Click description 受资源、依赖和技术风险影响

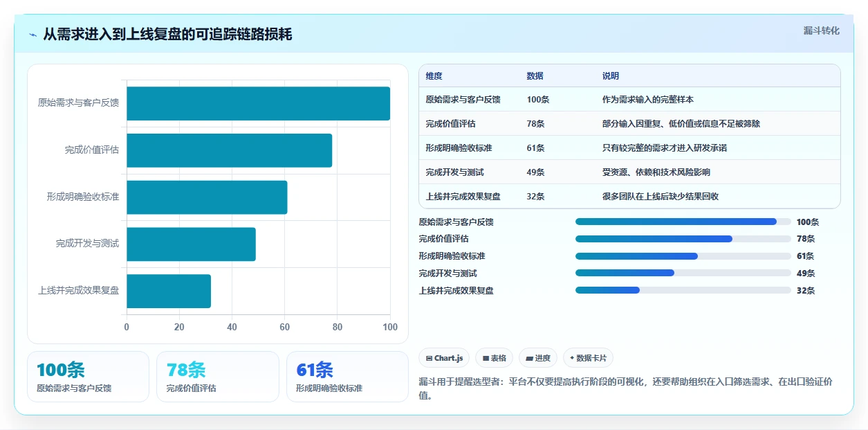(x=656, y=172)
